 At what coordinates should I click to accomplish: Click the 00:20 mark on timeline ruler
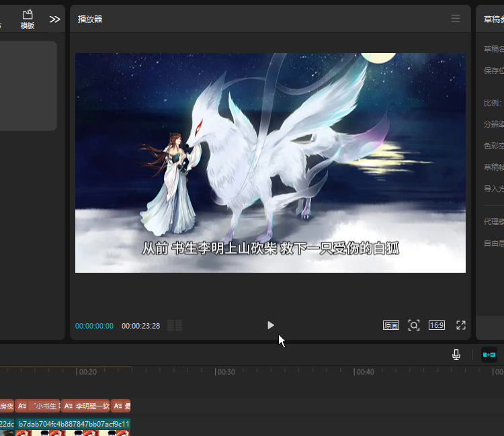tap(87, 372)
